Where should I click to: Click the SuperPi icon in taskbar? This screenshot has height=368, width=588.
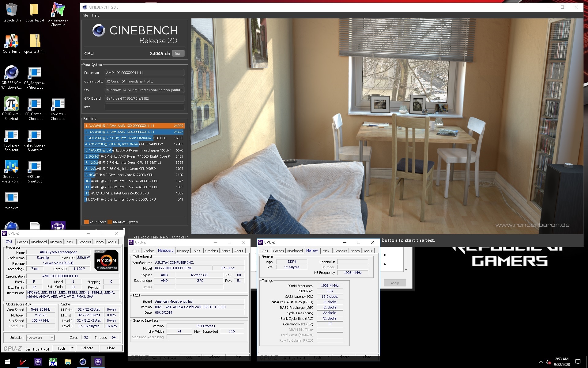(x=53, y=362)
